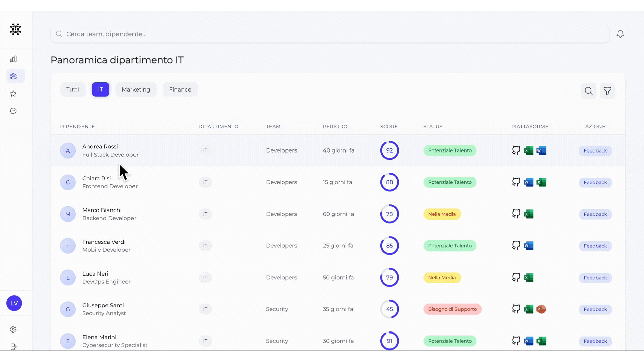Click the 45 score ring of Giuseppe Santi
Viewport: 644px width, 362px height.
[x=389, y=309]
